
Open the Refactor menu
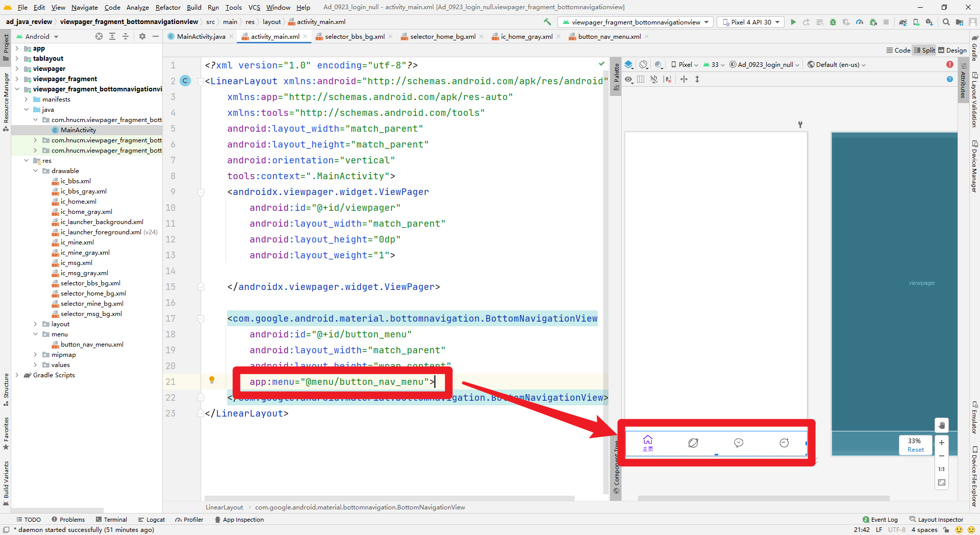(168, 7)
